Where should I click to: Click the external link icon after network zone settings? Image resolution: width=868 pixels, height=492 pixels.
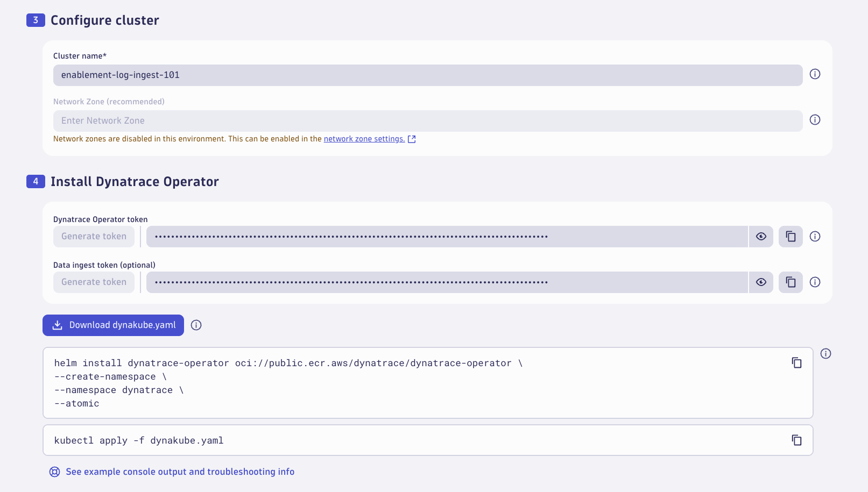pos(412,139)
